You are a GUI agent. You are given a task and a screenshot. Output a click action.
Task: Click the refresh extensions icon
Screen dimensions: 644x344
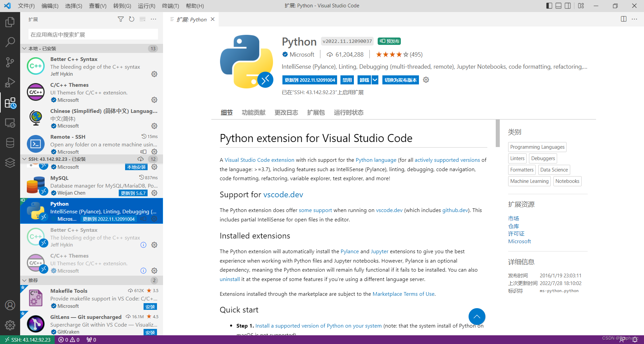131,19
